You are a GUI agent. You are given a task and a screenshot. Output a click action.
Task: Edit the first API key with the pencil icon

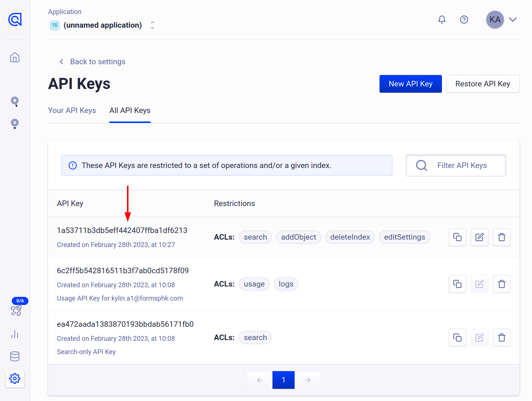point(479,237)
